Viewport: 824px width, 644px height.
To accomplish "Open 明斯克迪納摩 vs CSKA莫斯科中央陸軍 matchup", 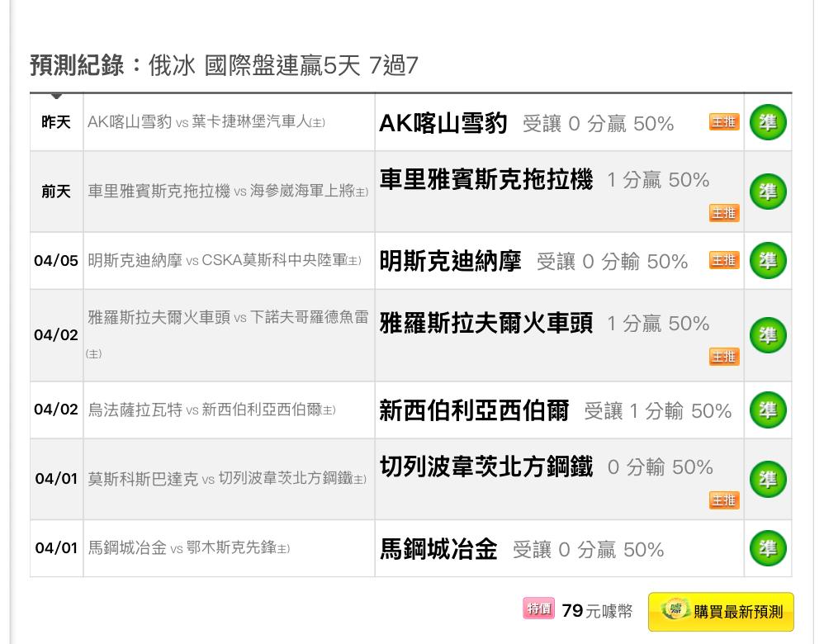I will click(224, 261).
